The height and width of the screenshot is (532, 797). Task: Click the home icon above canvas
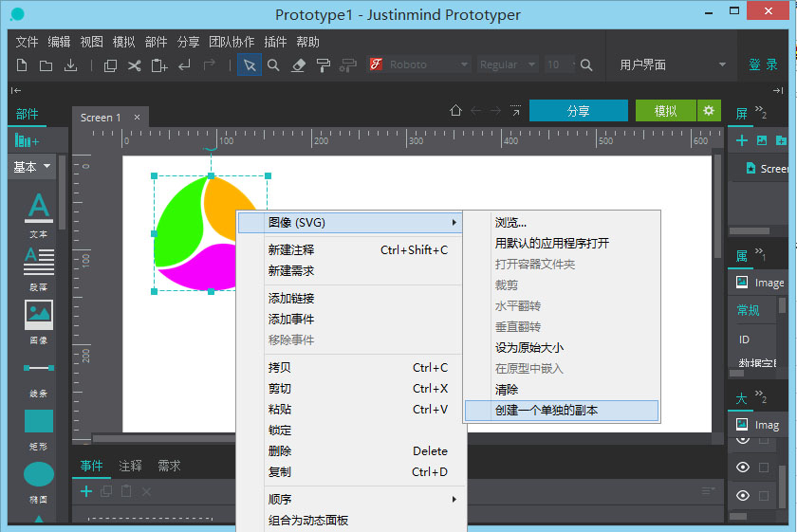pyautogui.click(x=455, y=111)
